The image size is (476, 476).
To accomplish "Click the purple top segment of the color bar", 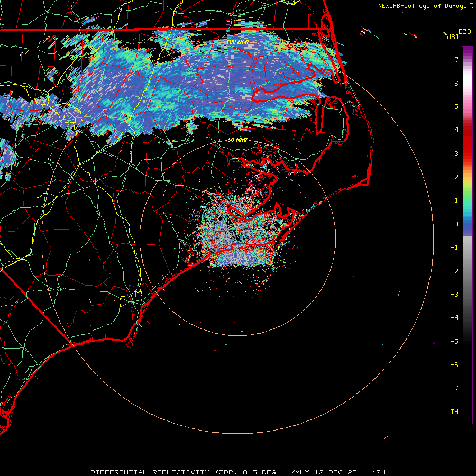I will (x=467, y=52).
